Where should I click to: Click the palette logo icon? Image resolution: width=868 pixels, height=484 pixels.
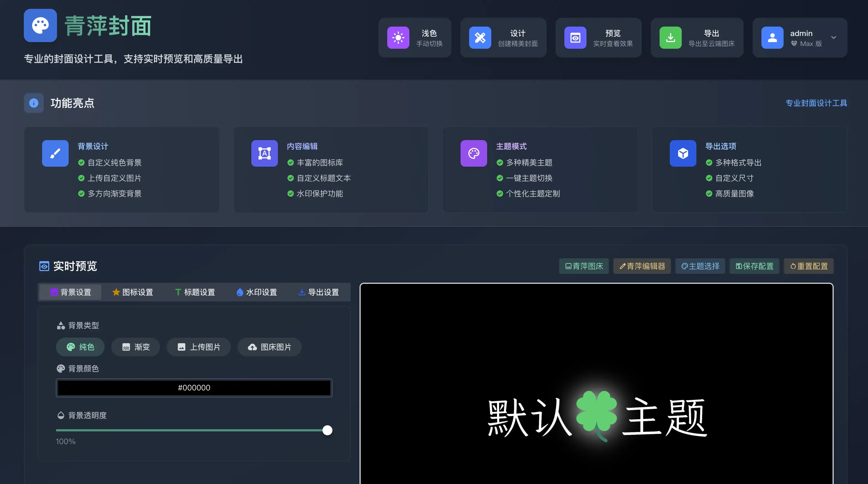click(40, 26)
